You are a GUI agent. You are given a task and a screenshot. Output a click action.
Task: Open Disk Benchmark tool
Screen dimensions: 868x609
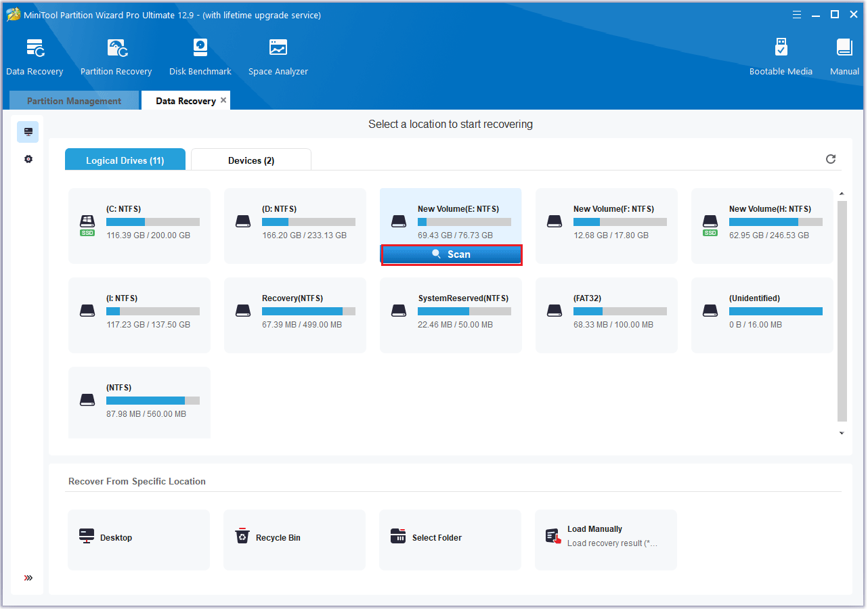200,57
